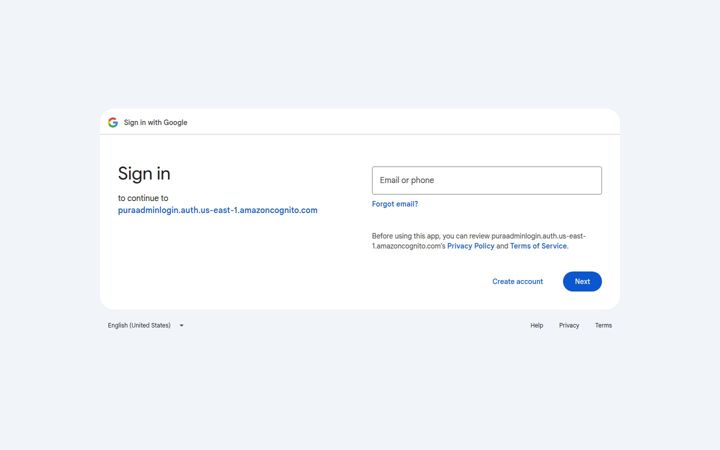Screen dimensions: 720x450
Task: Click the word 'and' between policy links
Action: (502, 246)
